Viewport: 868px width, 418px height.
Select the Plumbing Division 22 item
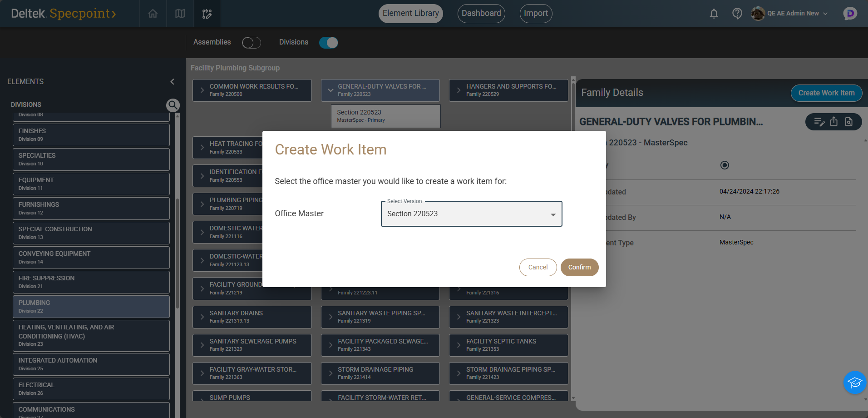pyautogui.click(x=91, y=307)
